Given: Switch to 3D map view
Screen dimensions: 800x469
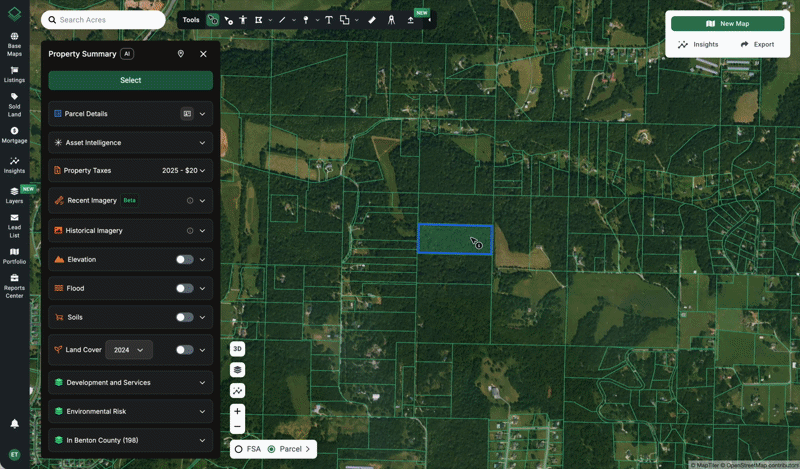Looking at the screenshot, I should click(x=237, y=349).
